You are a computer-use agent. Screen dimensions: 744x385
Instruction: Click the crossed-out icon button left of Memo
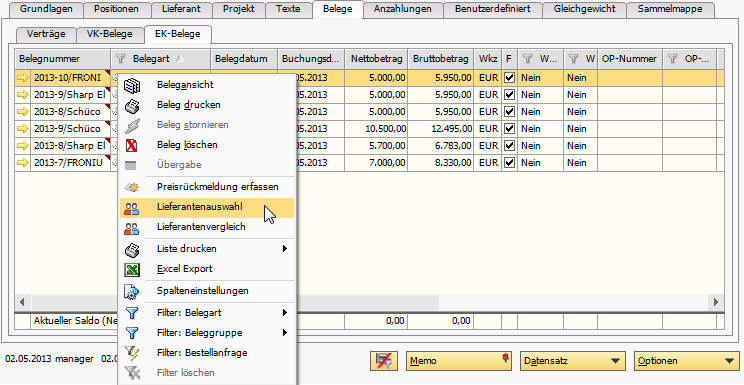(x=384, y=361)
